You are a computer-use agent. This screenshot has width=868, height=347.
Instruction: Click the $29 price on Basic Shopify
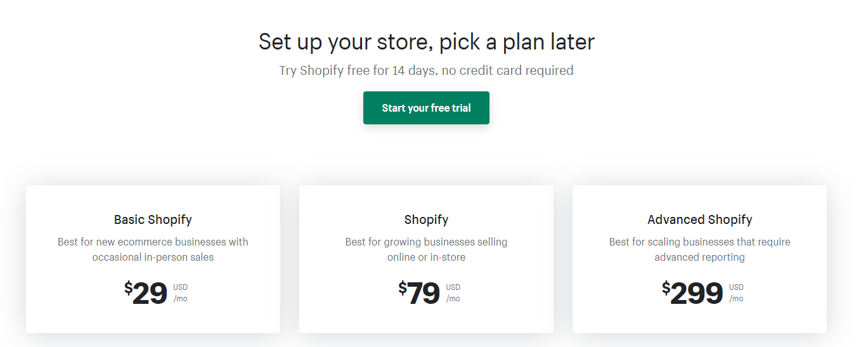[x=150, y=294]
